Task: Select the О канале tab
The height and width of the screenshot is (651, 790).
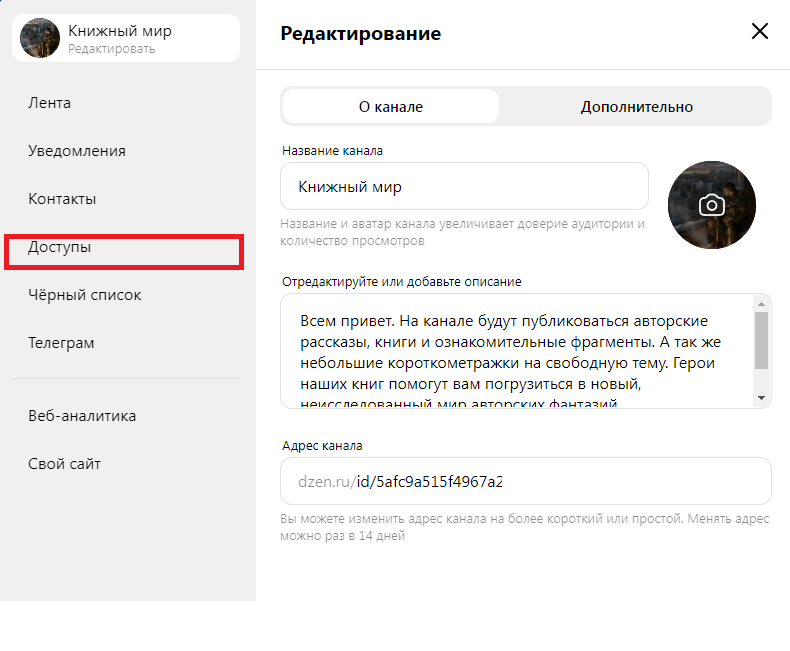Action: (x=390, y=107)
